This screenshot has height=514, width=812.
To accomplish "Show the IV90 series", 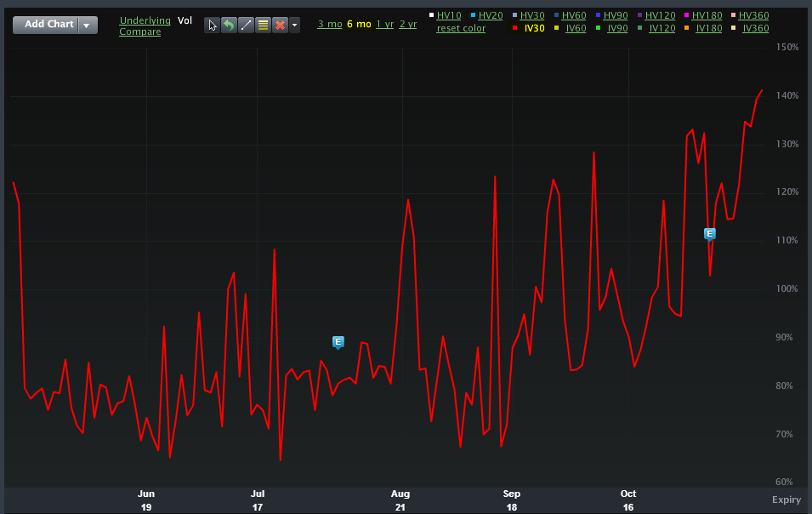I will coord(617,28).
